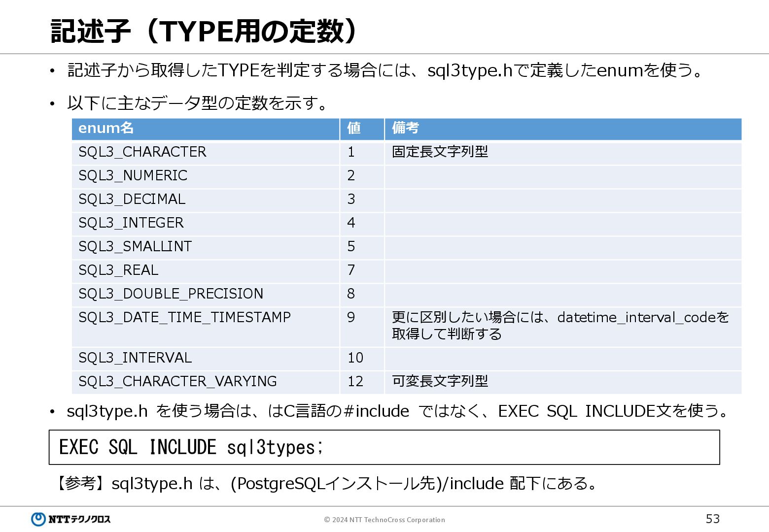
Task: Select the enum名 column header
Action: click(x=206, y=129)
